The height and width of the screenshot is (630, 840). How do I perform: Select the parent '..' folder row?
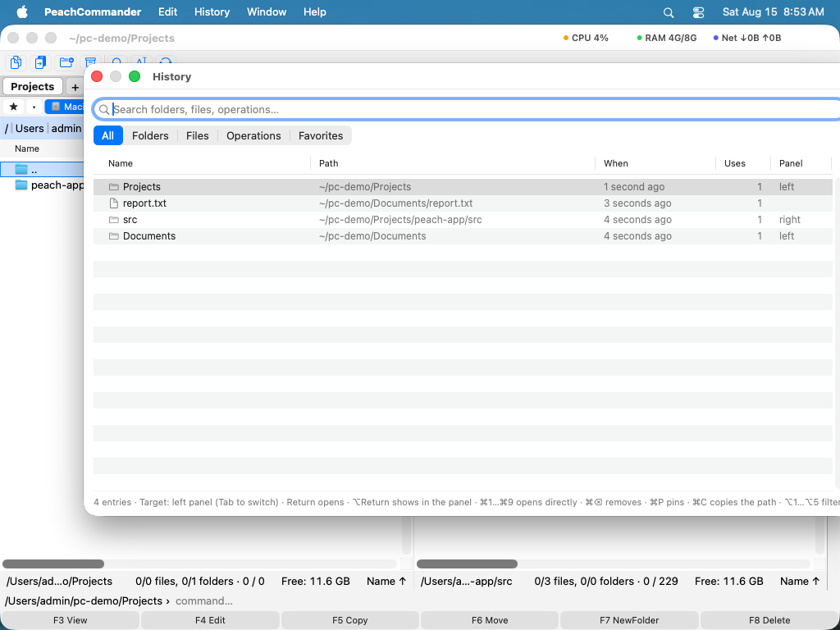click(43, 169)
